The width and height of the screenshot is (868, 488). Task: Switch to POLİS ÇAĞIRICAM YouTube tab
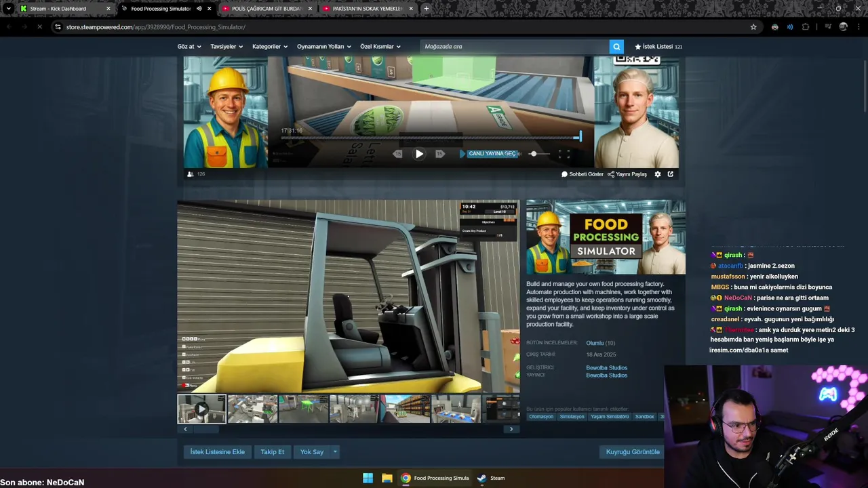pyautogui.click(x=267, y=9)
